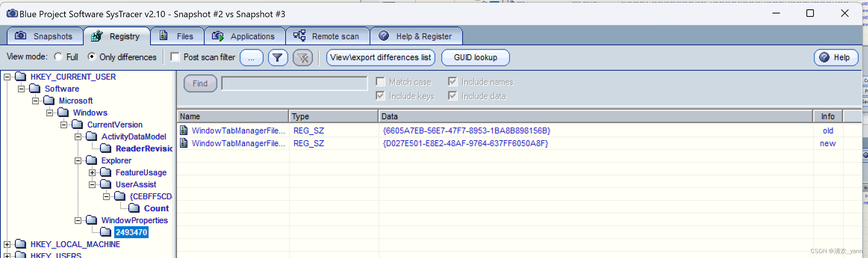Click the Snapshots tab camera icon
The image size is (868, 258).
pos(21,36)
